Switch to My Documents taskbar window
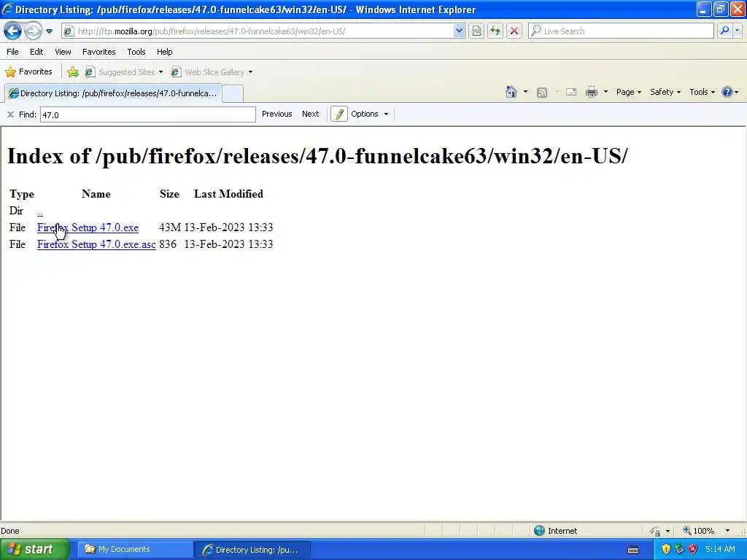 (x=133, y=550)
